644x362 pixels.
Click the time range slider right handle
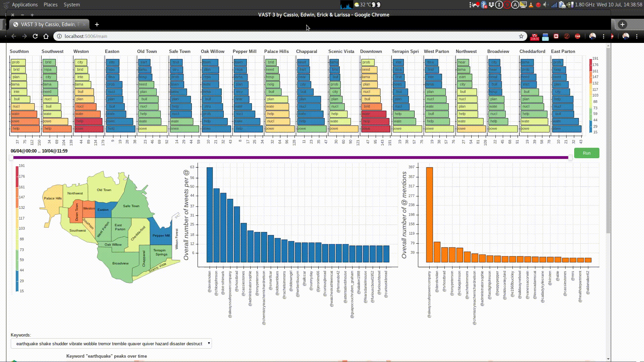[570, 157]
